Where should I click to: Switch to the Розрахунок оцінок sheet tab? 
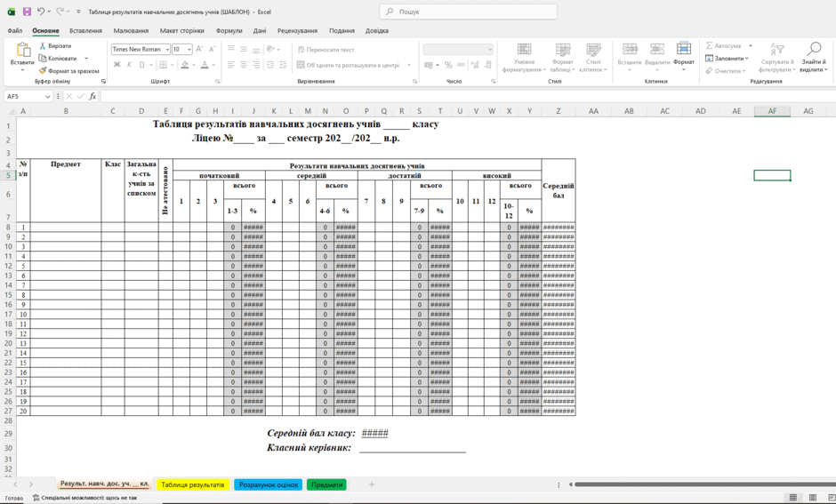pyautogui.click(x=269, y=484)
